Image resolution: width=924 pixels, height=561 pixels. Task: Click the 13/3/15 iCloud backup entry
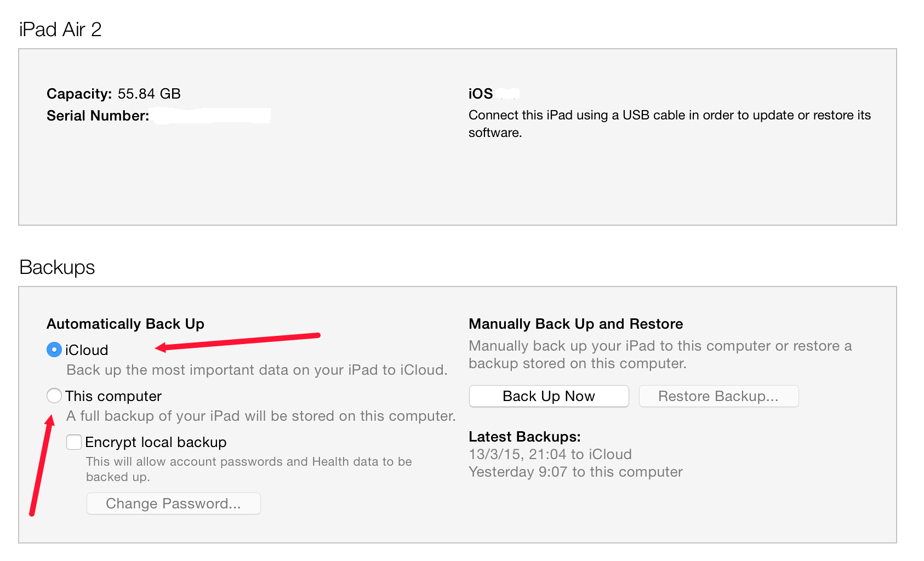pyautogui.click(x=550, y=454)
